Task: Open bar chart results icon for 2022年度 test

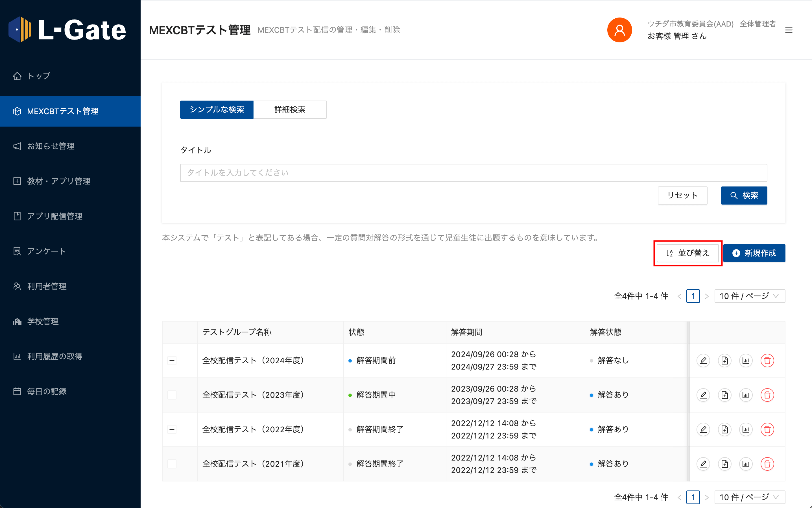Action: pyautogui.click(x=746, y=429)
